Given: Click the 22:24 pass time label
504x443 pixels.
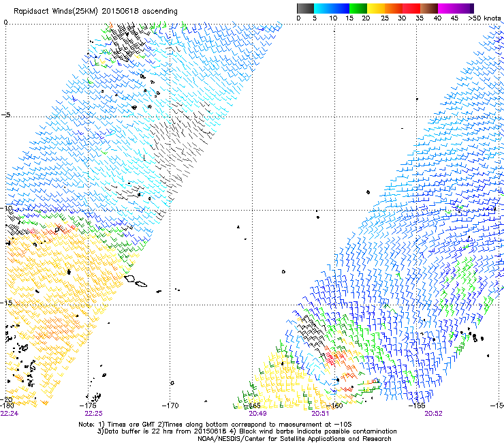Looking at the screenshot, I should 10,414.
